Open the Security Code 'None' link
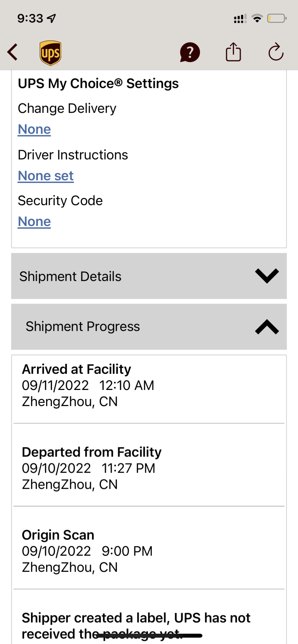The width and height of the screenshot is (298, 644). (x=34, y=222)
